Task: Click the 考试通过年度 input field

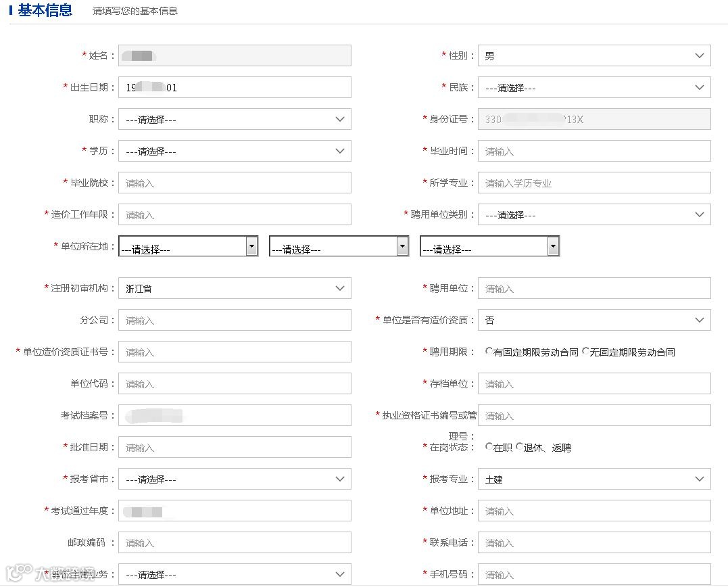Action: pos(235,511)
